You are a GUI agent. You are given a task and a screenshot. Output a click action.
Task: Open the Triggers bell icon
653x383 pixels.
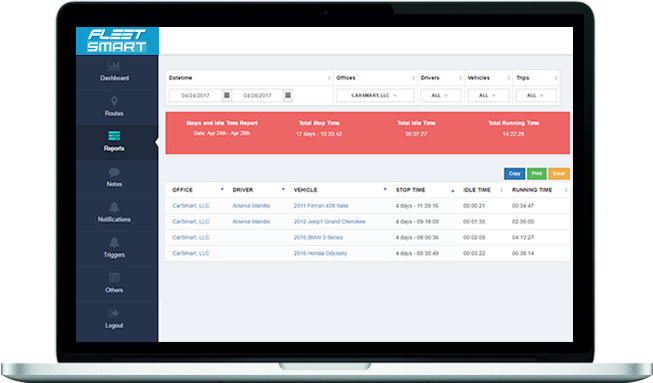pyautogui.click(x=114, y=242)
